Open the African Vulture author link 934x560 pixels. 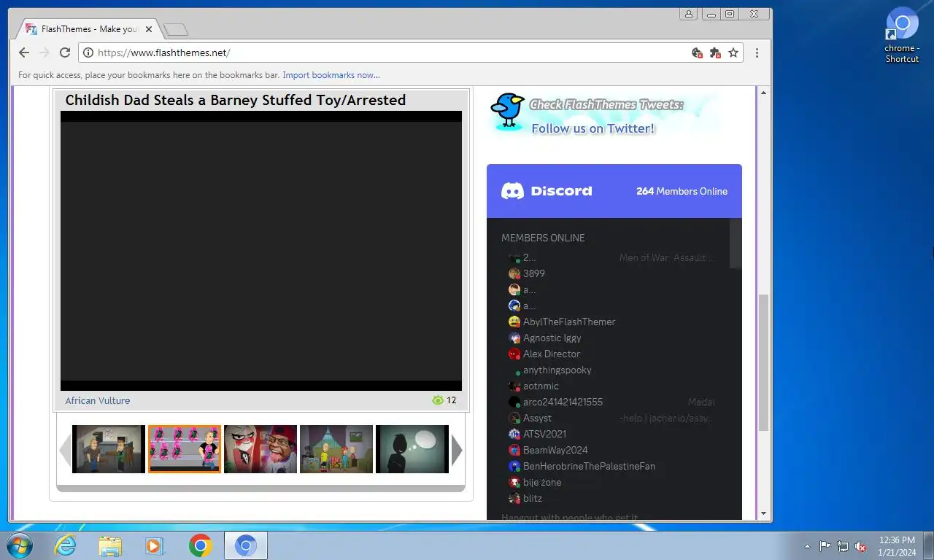click(x=98, y=400)
